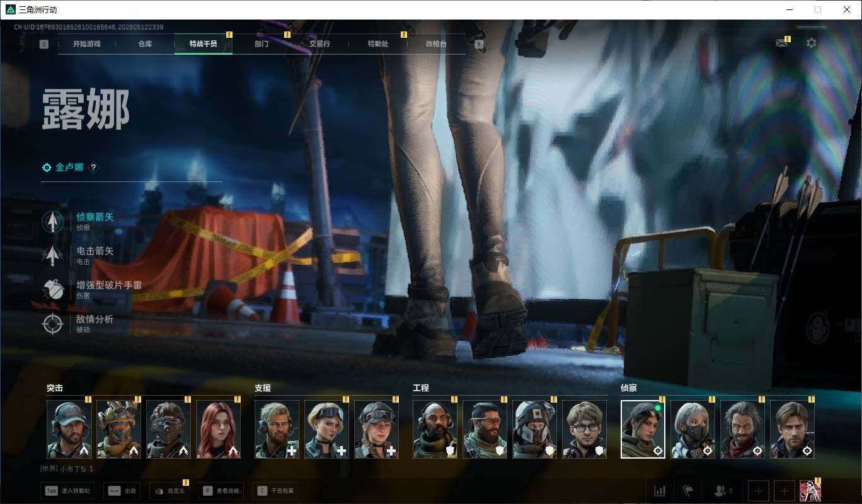Select the red-haired operator portrait under 突击
Screen dimensions: 862x504
pos(218,429)
